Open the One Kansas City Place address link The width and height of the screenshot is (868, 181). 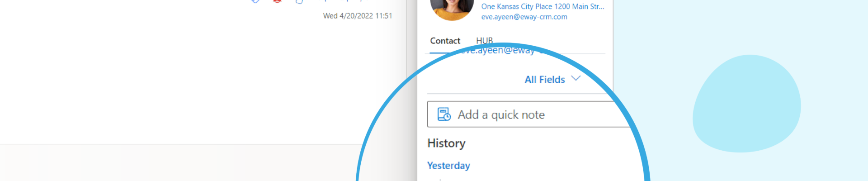542,6
